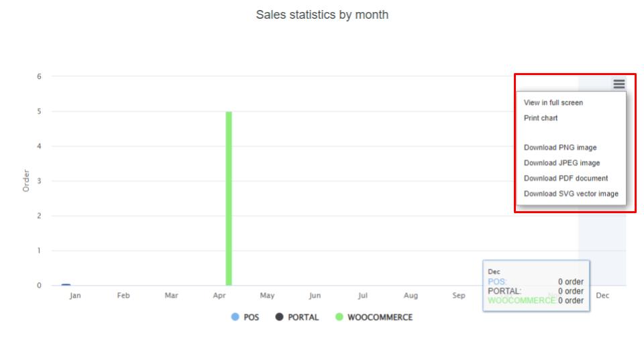Click the Dec tooltip box
This screenshot has width=644, height=362.
point(535,286)
